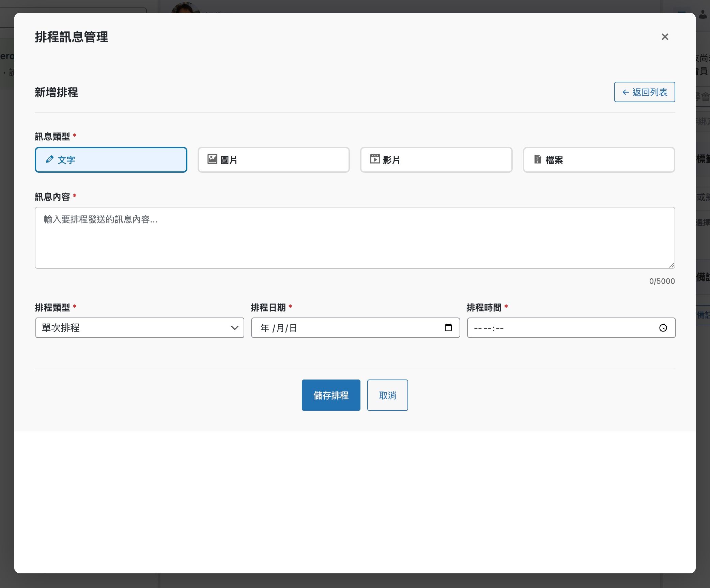This screenshot has width=710, height=588.
Task: Click the pencil icon on 文字 option
Action: (x=50, y=159)
